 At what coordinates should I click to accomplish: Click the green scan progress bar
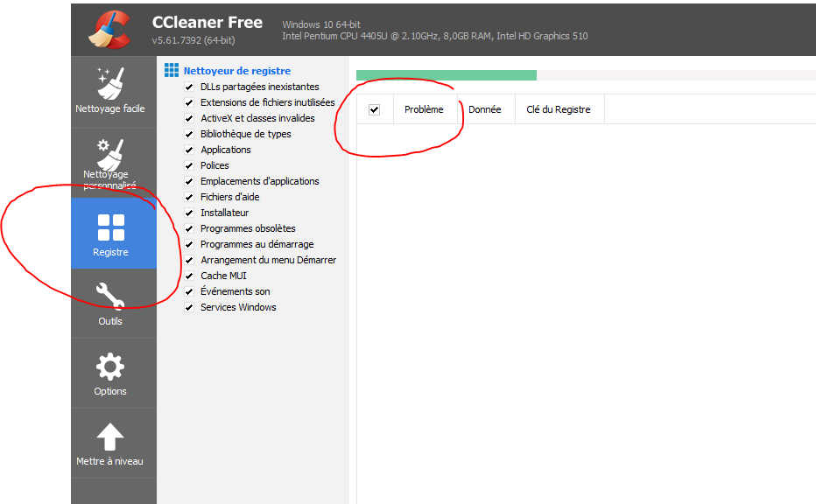[447, 75]
